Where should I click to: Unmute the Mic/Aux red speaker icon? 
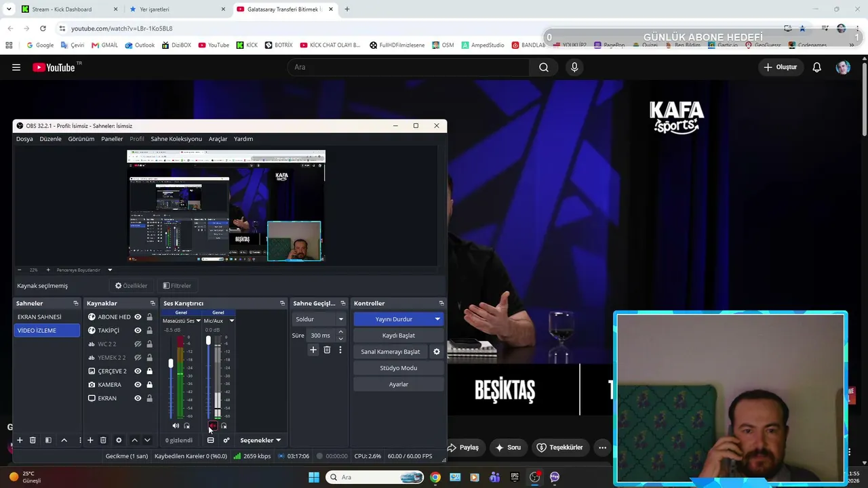(213, 426)
